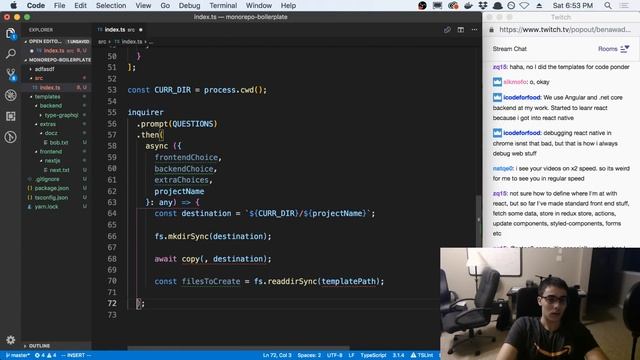Click the editor vertical scrollbar thumb
This screenshot has height=360, width=640.
tap(478, 220)
